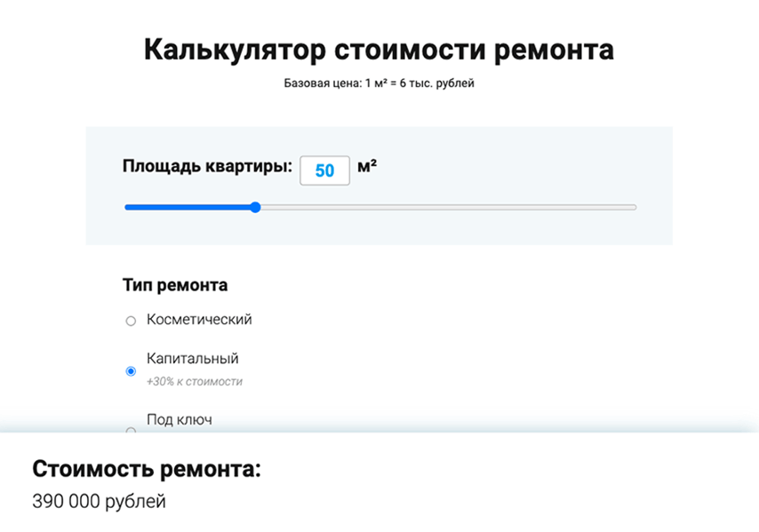Viewport: 759px width, 532px height.
Task: Click the heading Калькулятор стоимости ремонта
Action: pyautogui.click(x=379, y=50)
